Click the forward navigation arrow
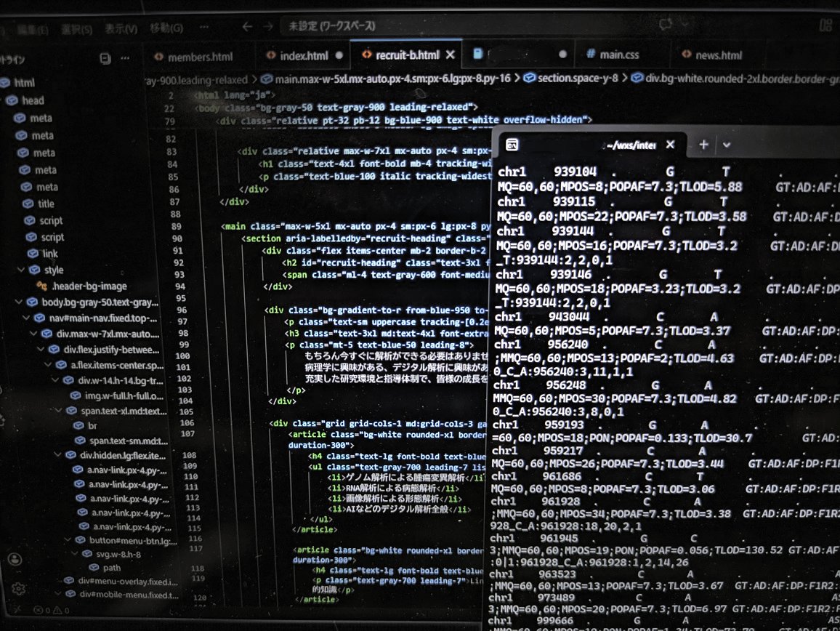Screen dimensions: 840x631 268,26
